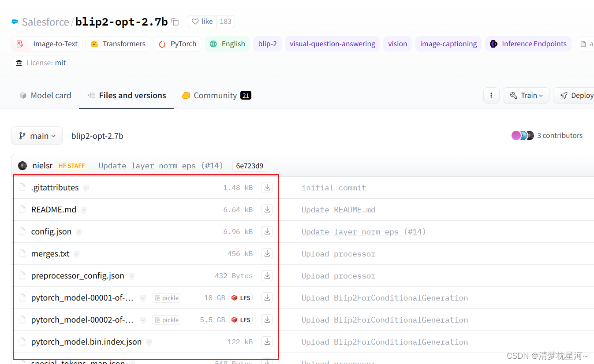Open the config.json file
The image size is (594, 364).
point(51,231)
